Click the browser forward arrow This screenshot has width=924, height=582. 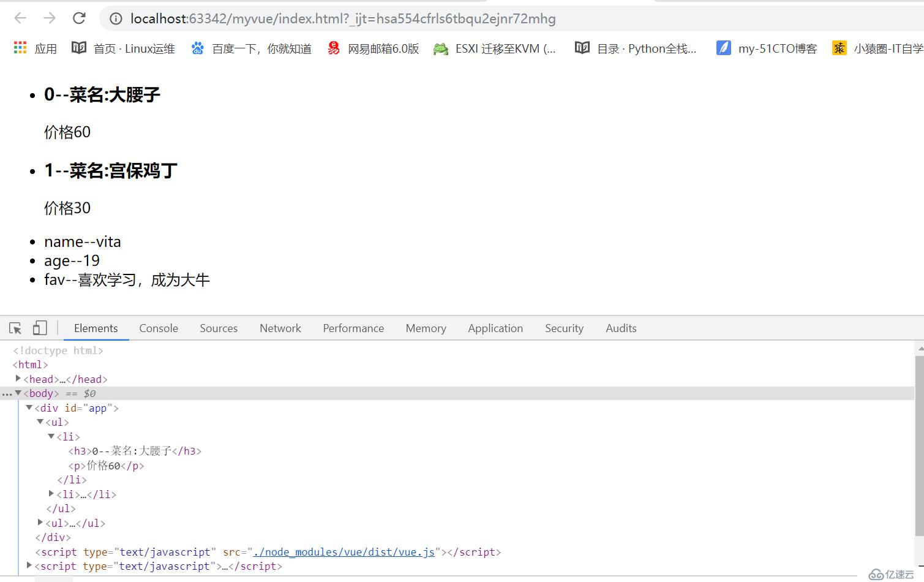[50, 18]
